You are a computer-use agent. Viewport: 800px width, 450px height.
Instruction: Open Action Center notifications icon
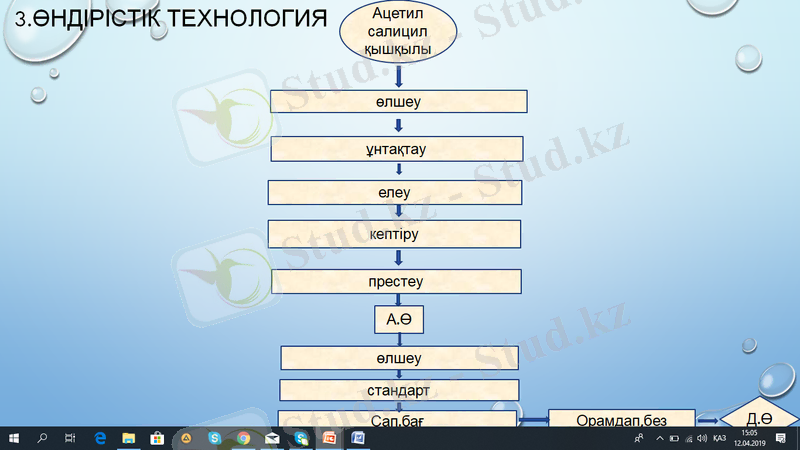coord(781,438)
